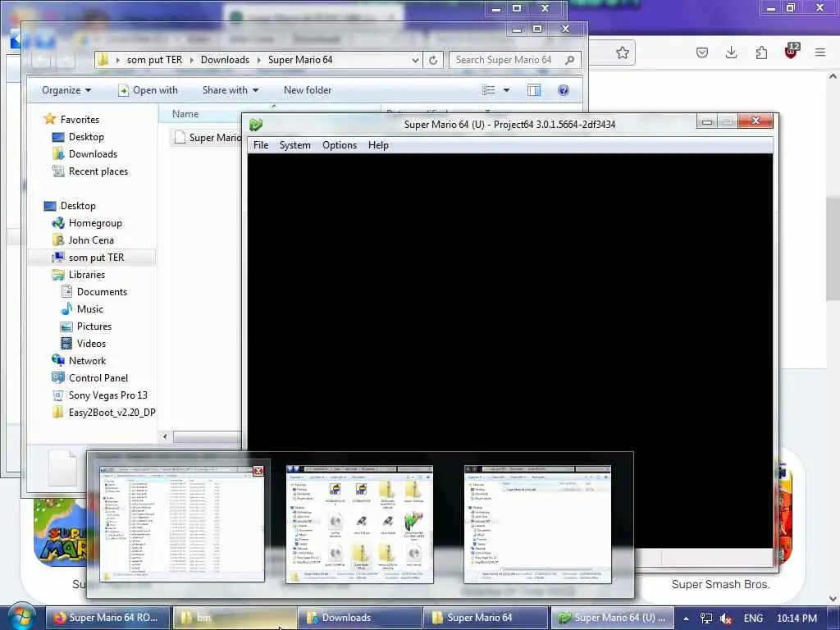This screenshot has height=630, width=840.
Task: Select Downloads in the address breadcrumb
Action: pyautogui.click(x=225, y=60)
